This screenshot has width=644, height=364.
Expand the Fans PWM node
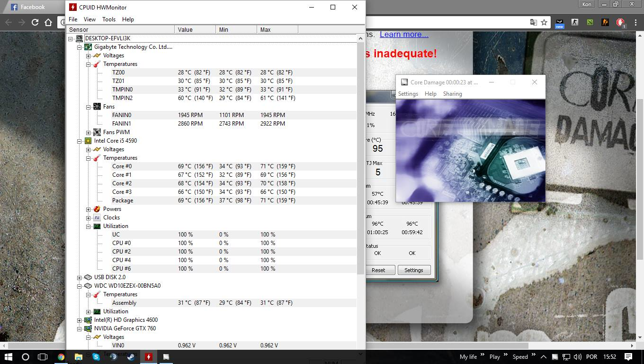point(89,132)
